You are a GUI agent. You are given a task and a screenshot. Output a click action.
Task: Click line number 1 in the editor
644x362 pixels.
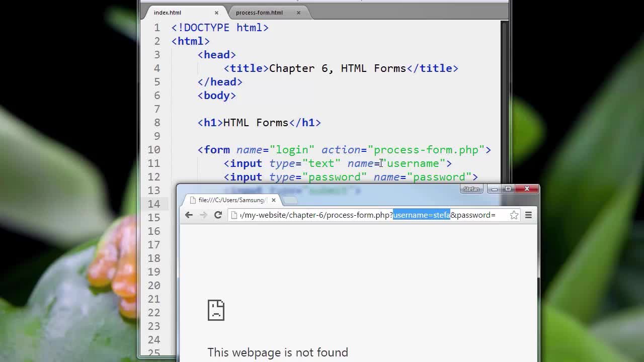coord(157,28)
